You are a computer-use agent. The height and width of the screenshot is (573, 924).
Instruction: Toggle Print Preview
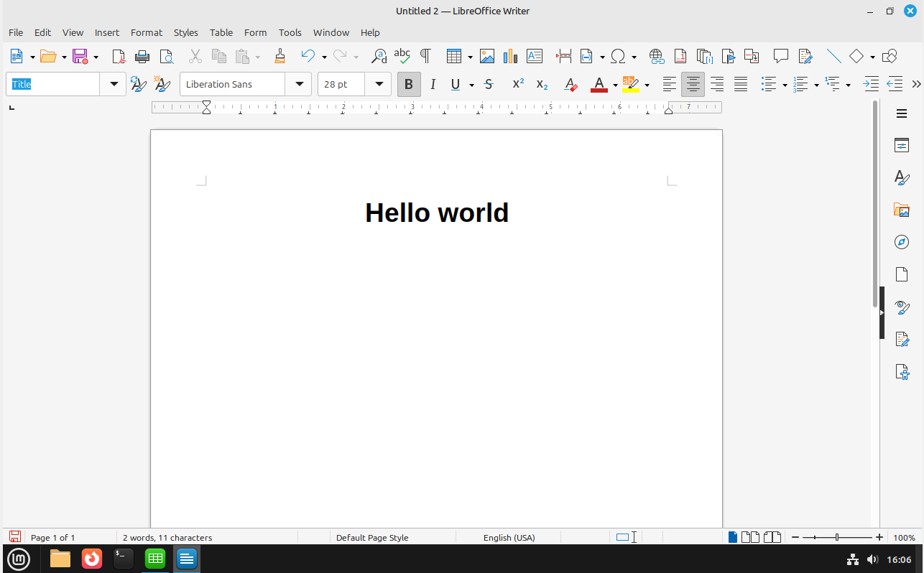(166, 56)
